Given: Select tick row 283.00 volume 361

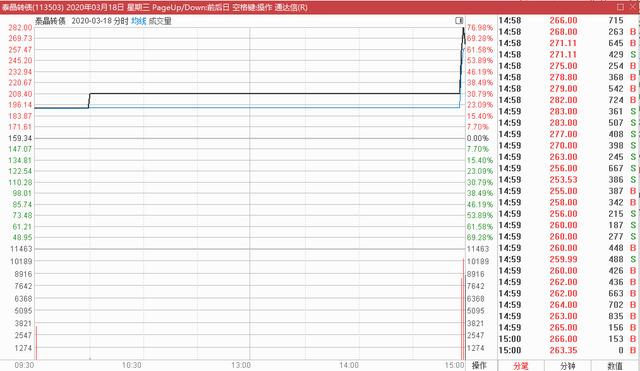Looking at the screenshot, I should [568, 111].
